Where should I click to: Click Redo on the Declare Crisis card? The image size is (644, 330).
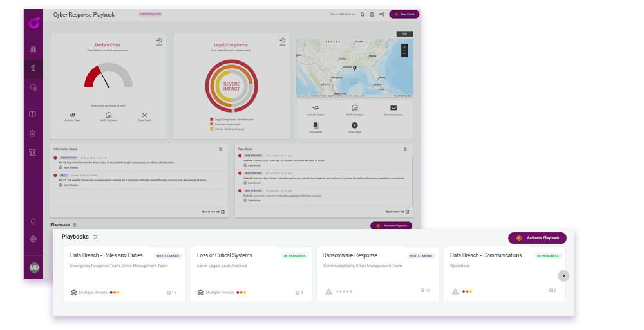[x=159, y=41]
